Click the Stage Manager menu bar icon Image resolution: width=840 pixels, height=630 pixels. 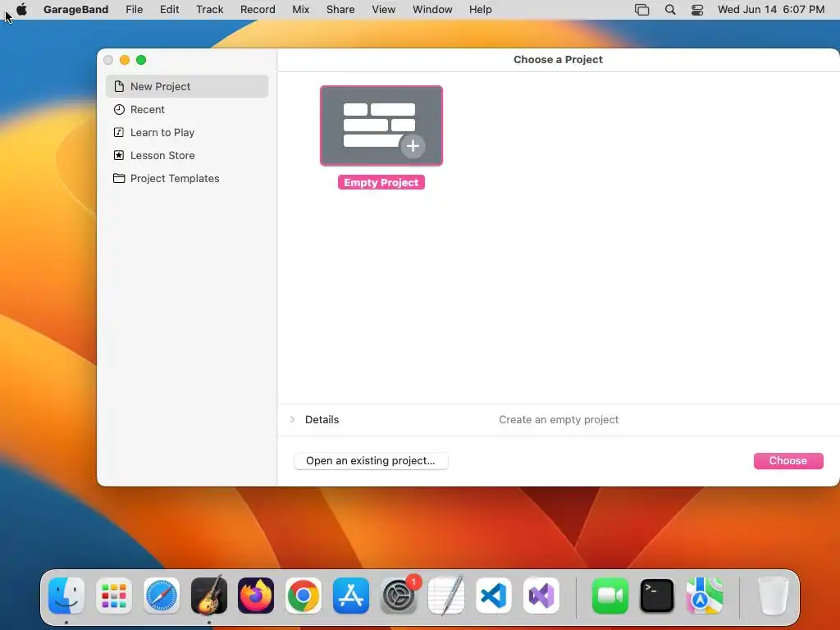point(641,10)
